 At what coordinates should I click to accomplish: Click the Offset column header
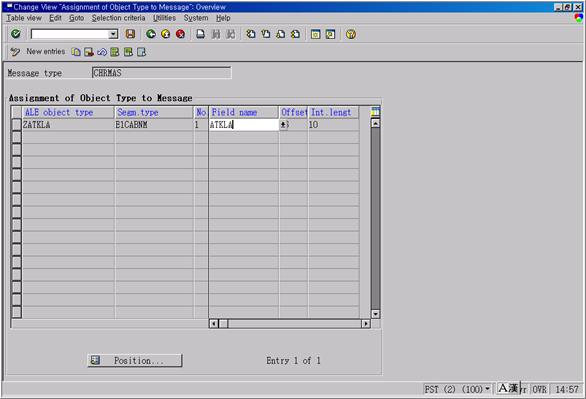[293, 112]
